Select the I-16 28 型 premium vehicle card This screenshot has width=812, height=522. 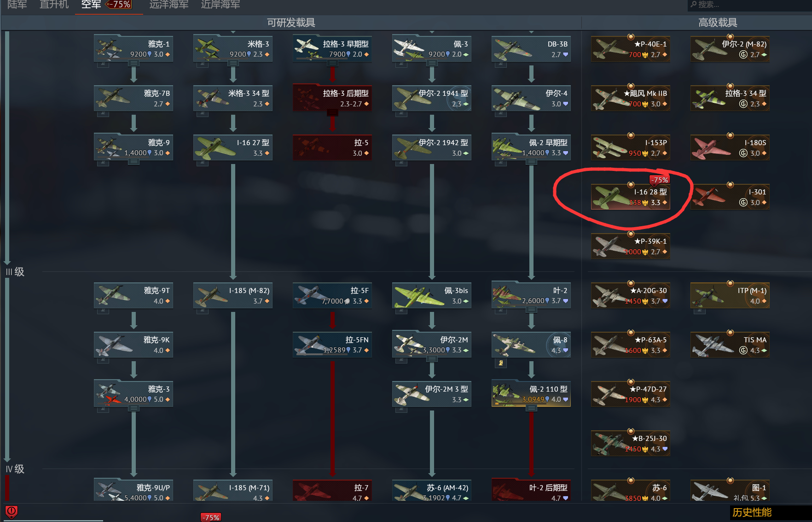pyautogui.click(x=631, y=197)
